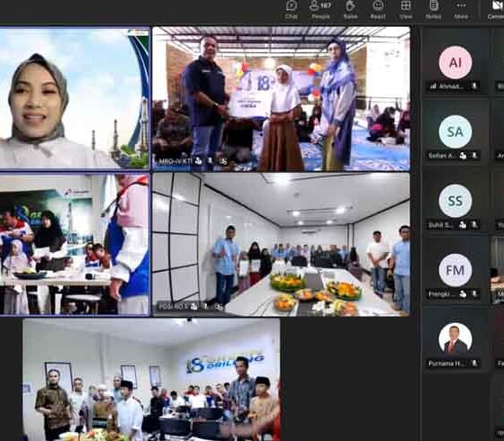
Task: Click the muted mic icon on Safian's label
Action: [474, 156]
